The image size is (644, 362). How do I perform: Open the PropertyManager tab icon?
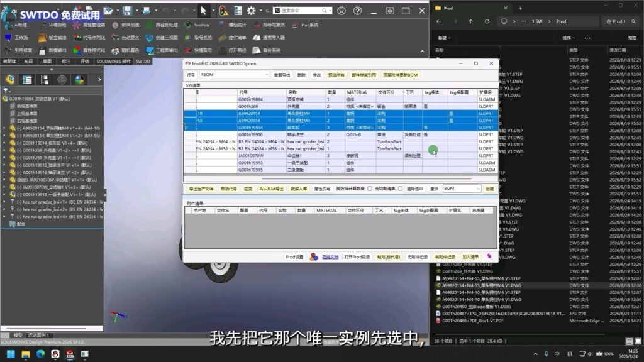tap(27, 80)
